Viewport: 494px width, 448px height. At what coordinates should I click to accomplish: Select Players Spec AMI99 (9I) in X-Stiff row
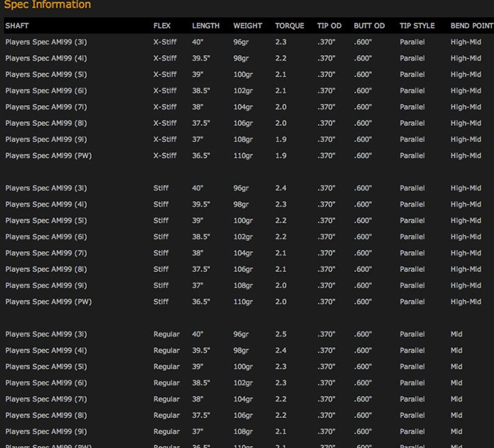coord(46,140)
